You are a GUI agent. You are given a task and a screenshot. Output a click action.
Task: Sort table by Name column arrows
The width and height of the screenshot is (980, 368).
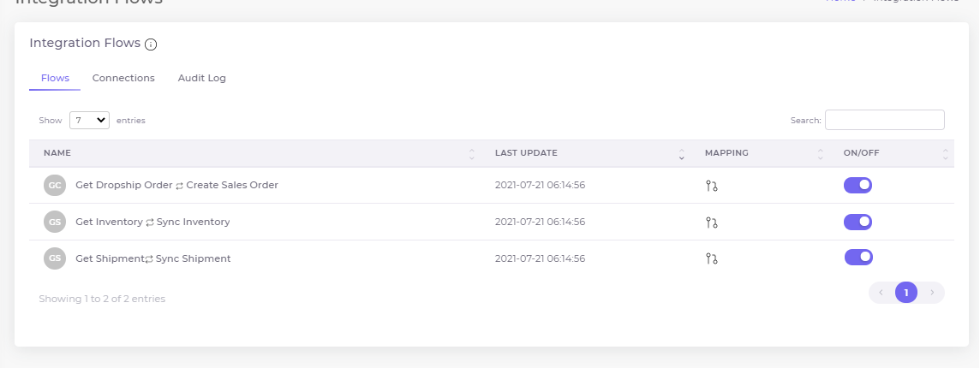click(471, 154)
